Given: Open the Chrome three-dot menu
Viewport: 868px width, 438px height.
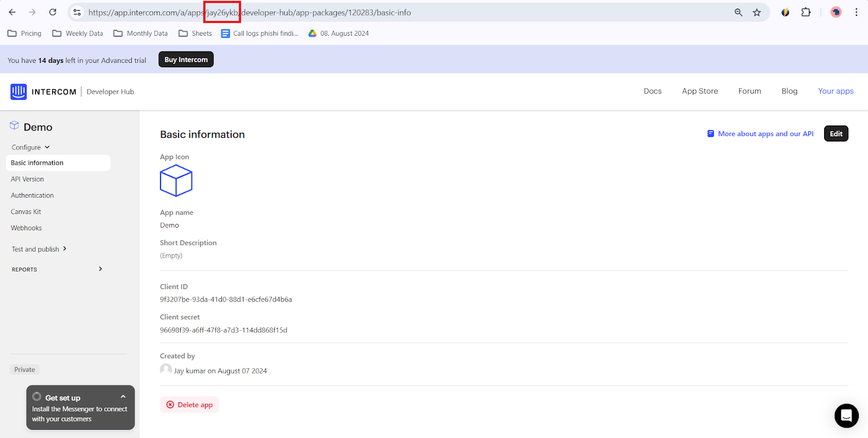Looking at the screenshot, I should click(857, 12).
